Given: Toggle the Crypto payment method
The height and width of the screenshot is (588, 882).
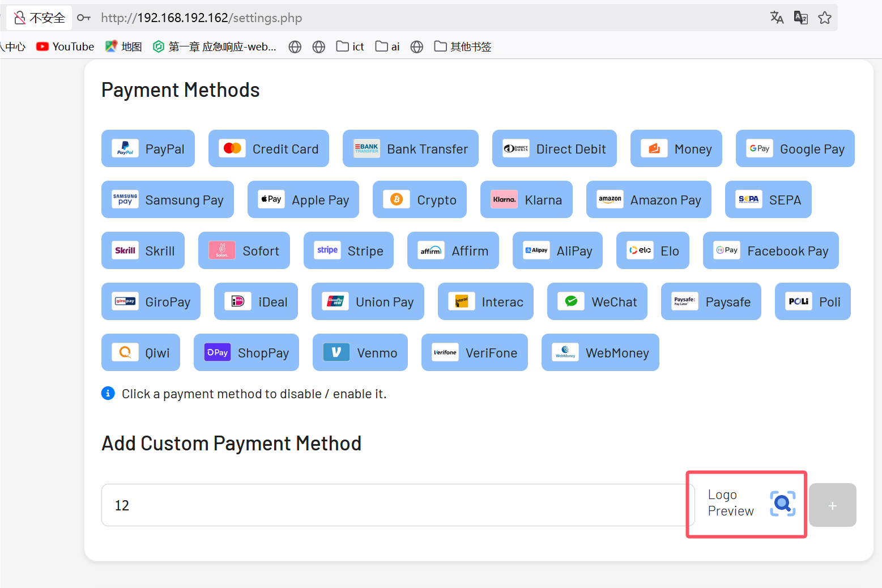Looking at the screenshot, I should click(420, 199).
